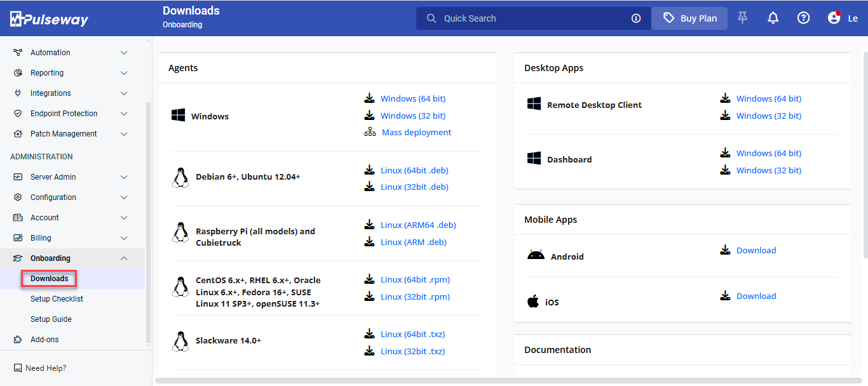
Task: Click download icon beside Linux (ARM64 .deb)
Action: pos(369,225)
